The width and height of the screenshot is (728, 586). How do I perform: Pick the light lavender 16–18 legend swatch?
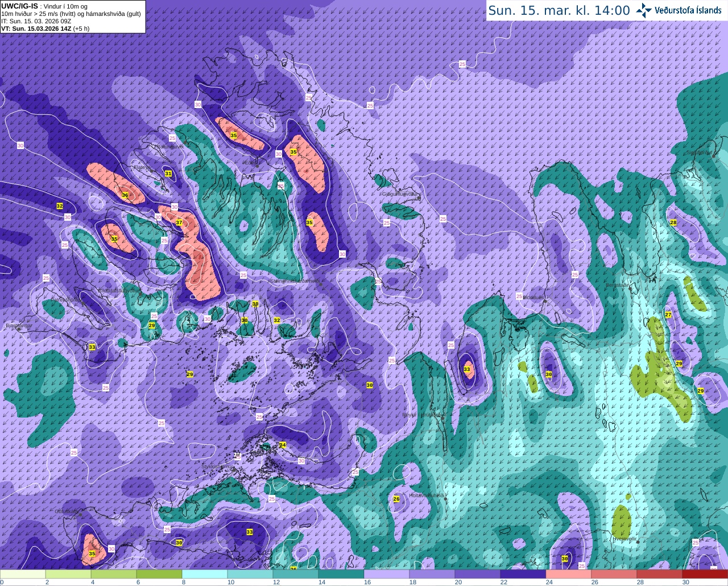click(387, 574)
